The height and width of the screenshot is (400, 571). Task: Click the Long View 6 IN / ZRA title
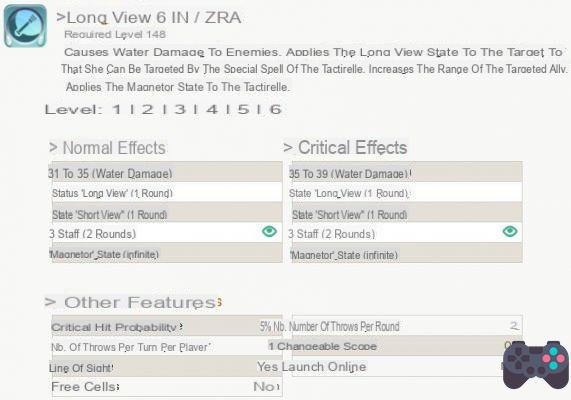pos(149,17)
